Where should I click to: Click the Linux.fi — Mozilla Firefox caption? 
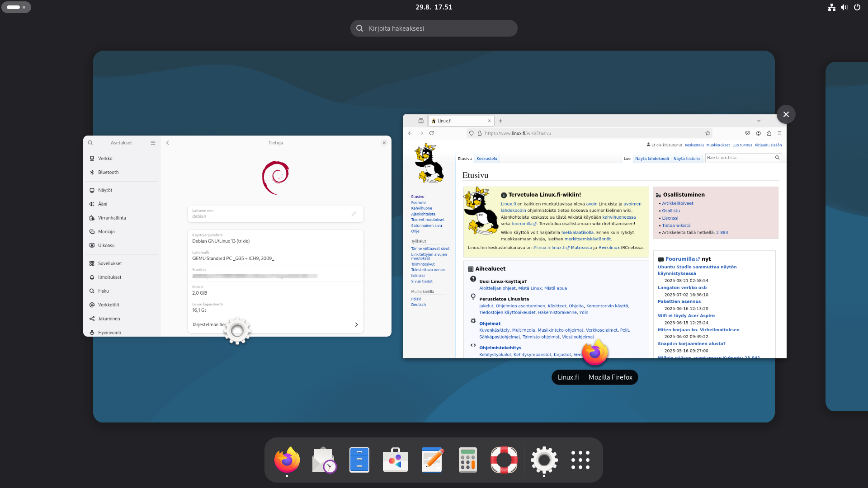(594, 377)
